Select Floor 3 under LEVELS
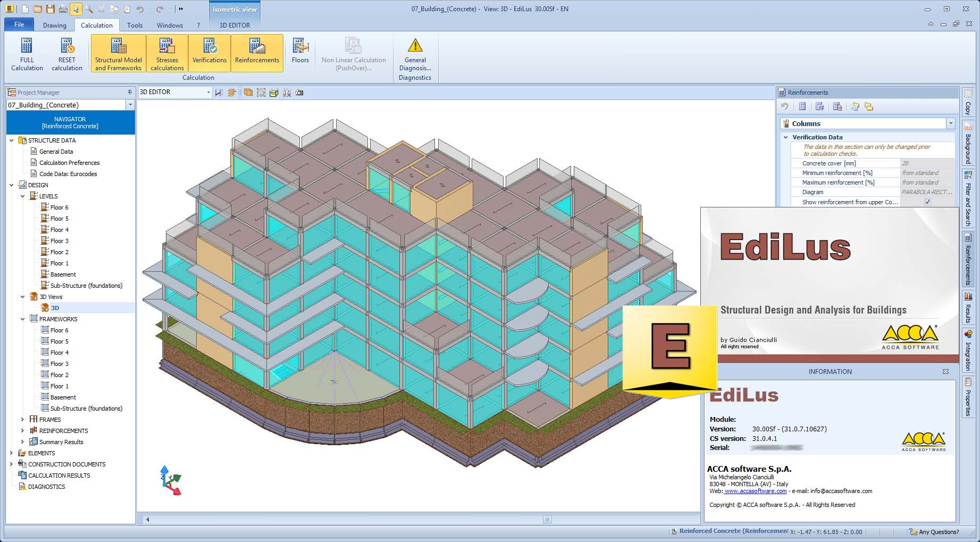The image size is (980, 542). click(x=59, y=241)
